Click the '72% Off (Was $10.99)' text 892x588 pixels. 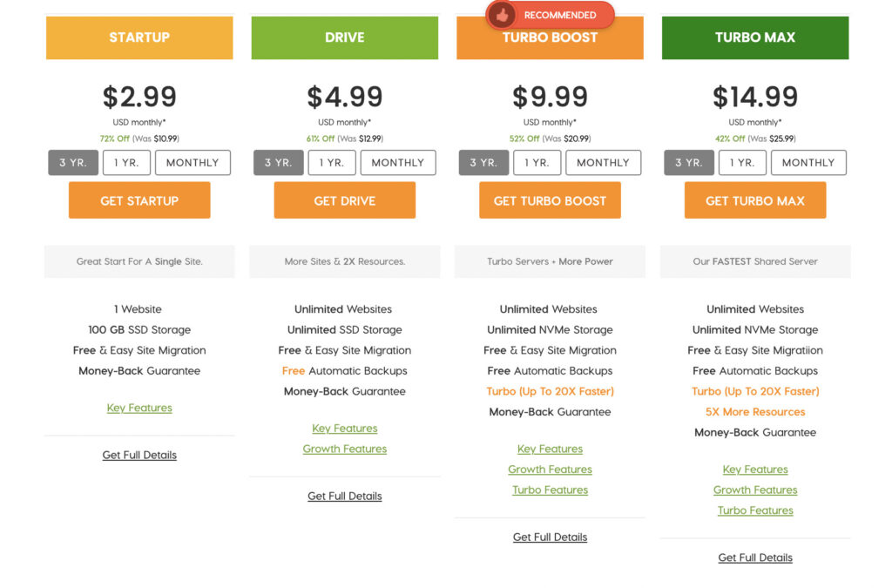tap(139, 139)
